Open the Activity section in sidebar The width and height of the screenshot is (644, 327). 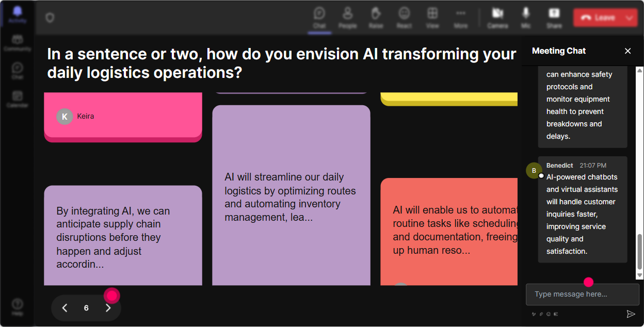(x=18, y=14)
